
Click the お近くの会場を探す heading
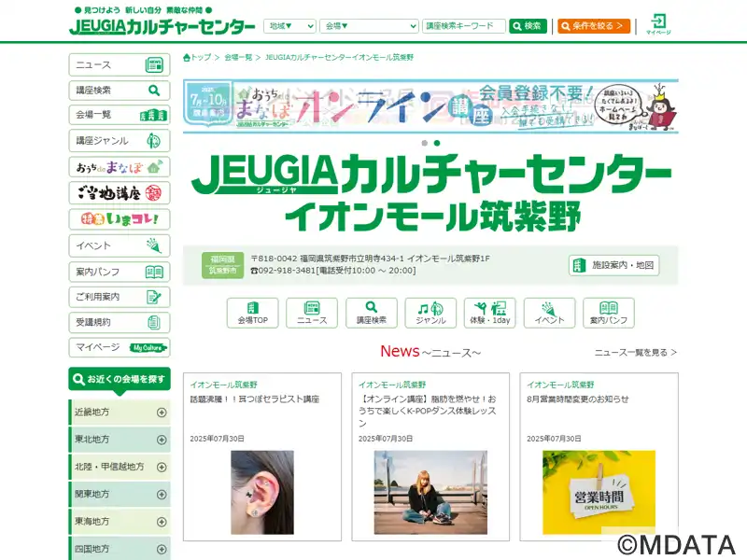click(120, 380)
